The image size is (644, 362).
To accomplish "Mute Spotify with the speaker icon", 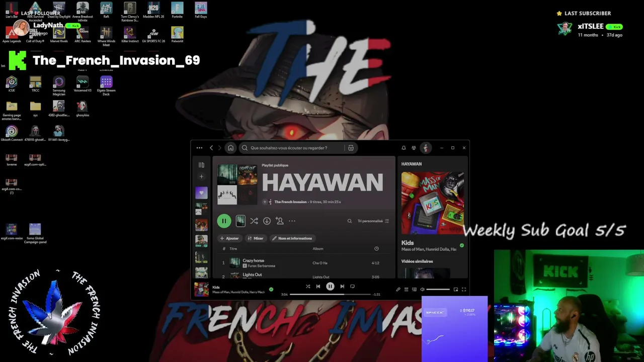I will point(422,289).
